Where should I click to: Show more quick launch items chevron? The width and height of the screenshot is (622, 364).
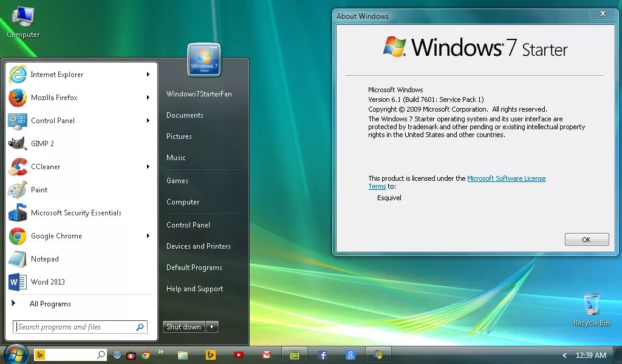160,351
